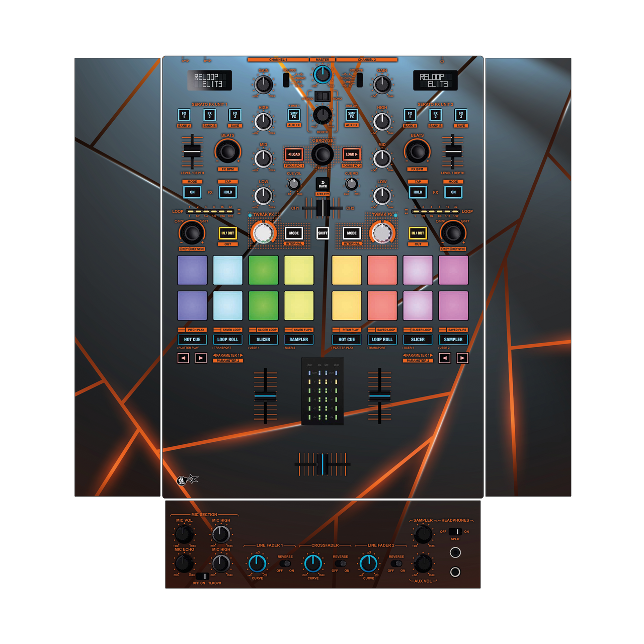This screenshot has width=644, height=644.
Task: Click the Cue Vol knob
Action: pyautogui.click(x=294, y=184)
